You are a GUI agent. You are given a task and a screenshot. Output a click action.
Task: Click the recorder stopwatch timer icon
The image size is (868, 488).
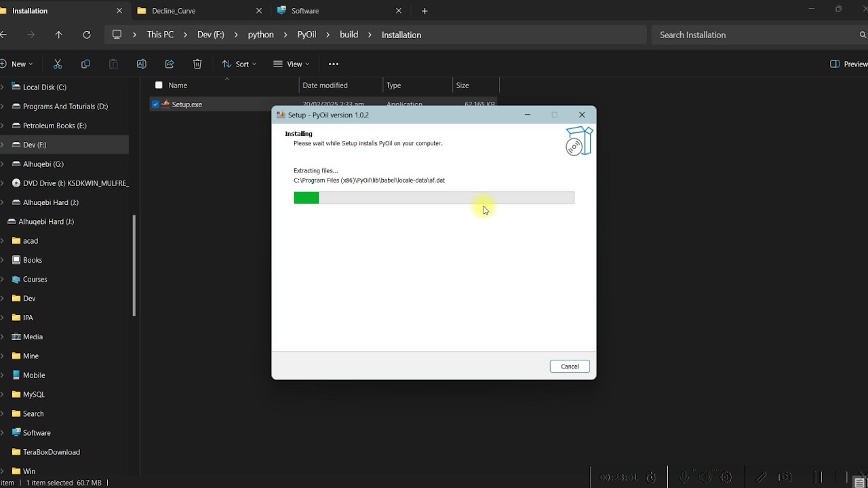click(651, 477)
